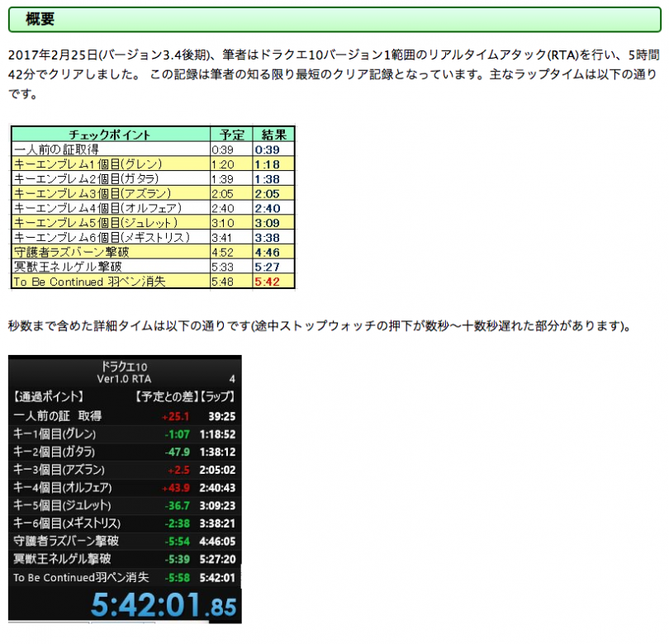Image resolution: width=669 pixels, height=644 pixels.
Task: Click the planned time 1:20
Action: pos(223,164)
